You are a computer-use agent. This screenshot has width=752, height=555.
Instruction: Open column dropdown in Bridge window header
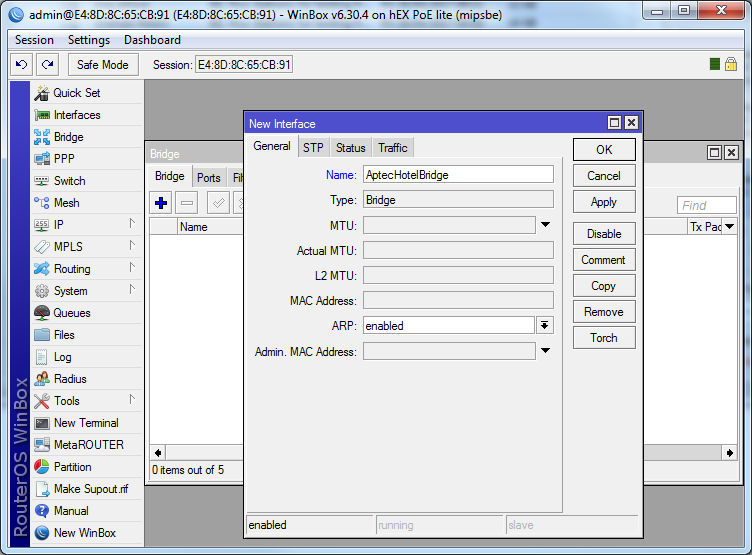729,226
